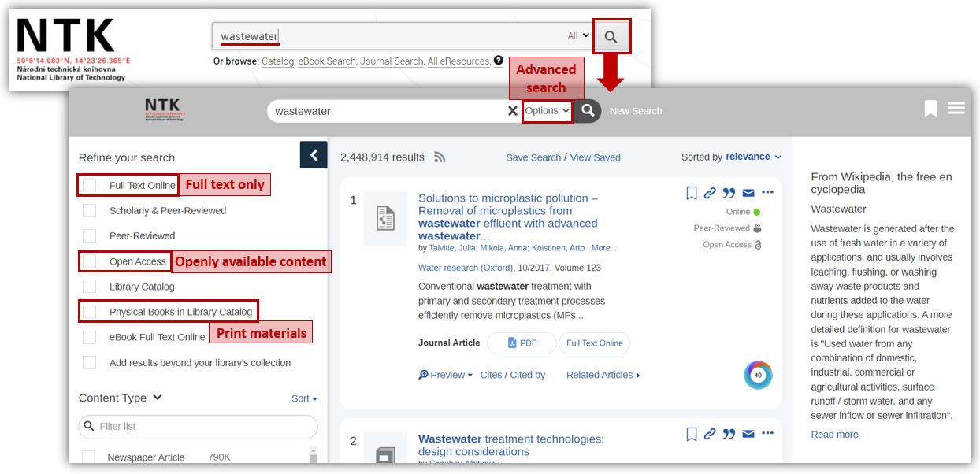Open the Preview dropdown for first result
The width and height of the screenshot is (980, 474).
[x=446, y=375]
